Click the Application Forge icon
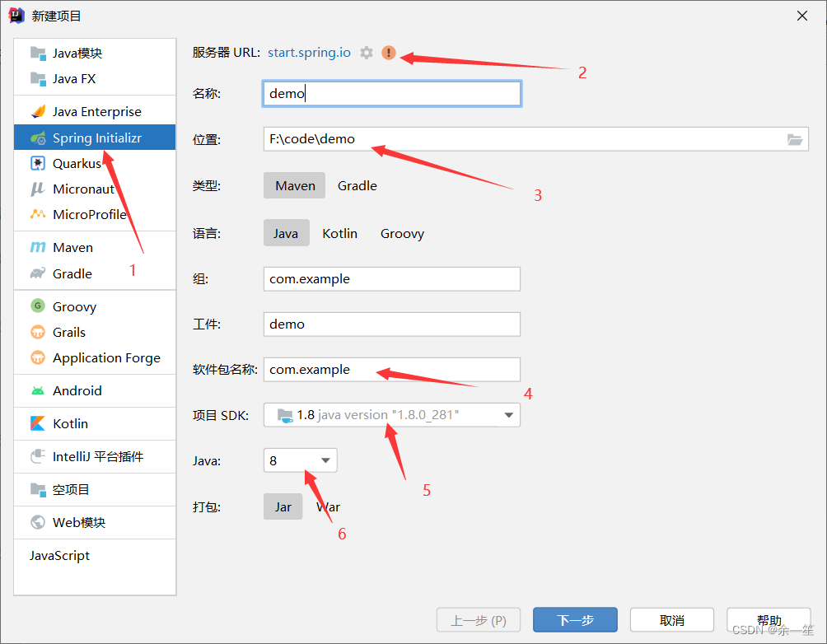Image resolution: width=827 pixels, height=644 pixels. [x=38, y=357]
